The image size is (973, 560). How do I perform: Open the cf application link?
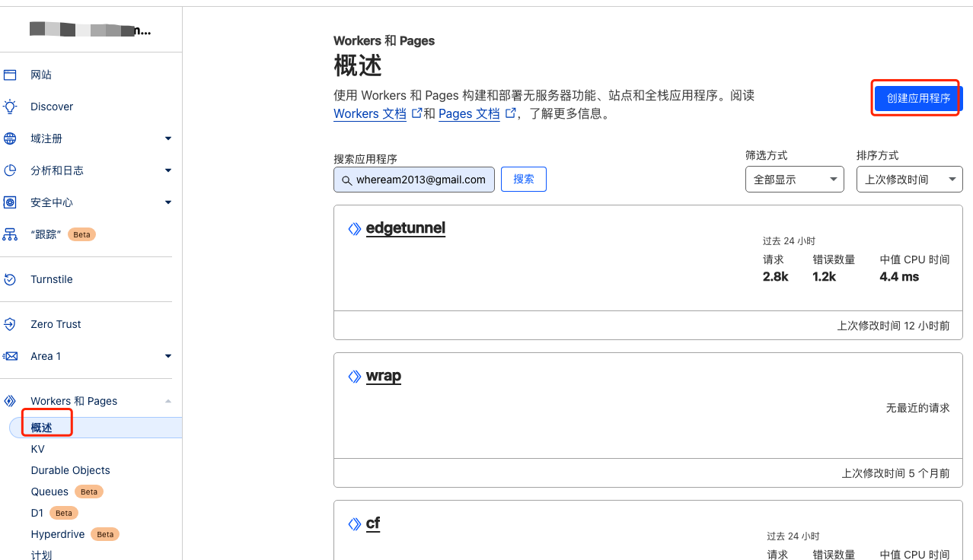373,523
